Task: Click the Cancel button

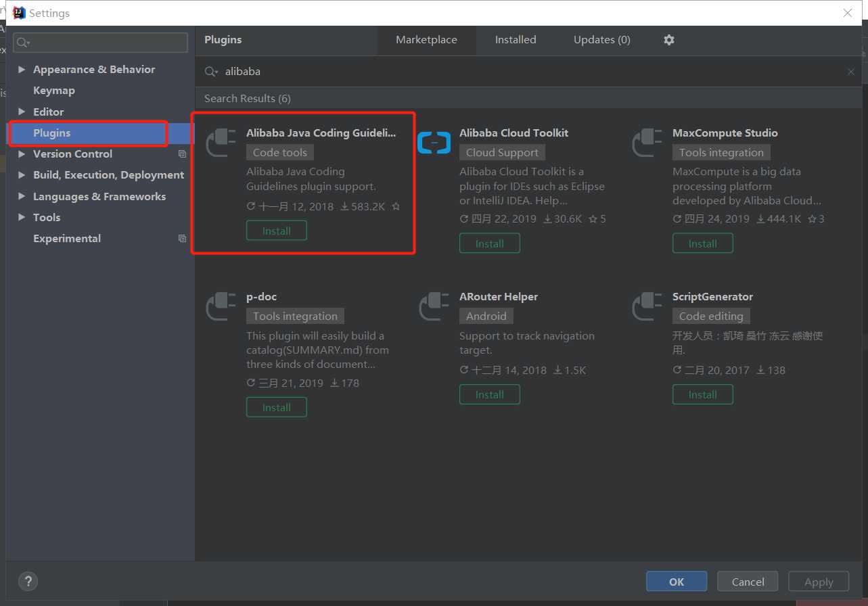Action: 748,582
